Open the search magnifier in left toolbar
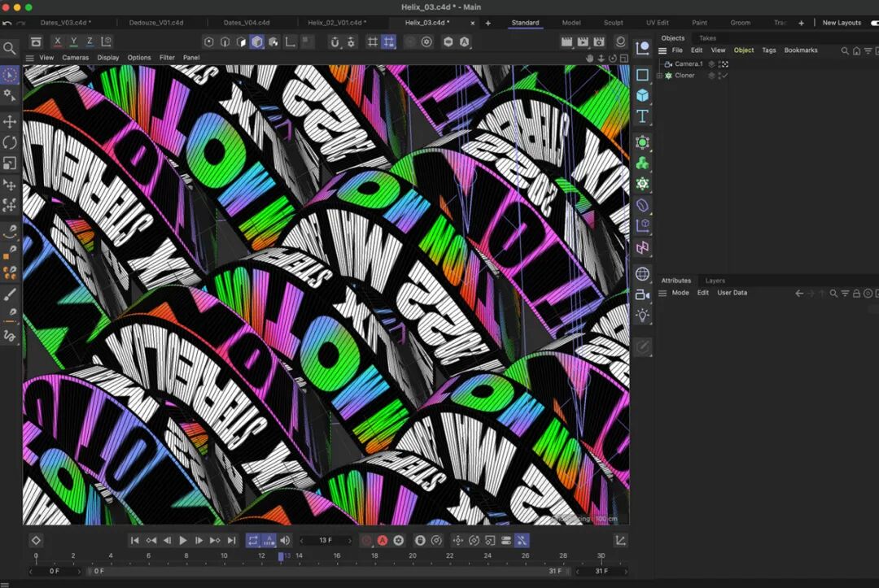The height and width of the screenshot is (588, 879). 10,49
